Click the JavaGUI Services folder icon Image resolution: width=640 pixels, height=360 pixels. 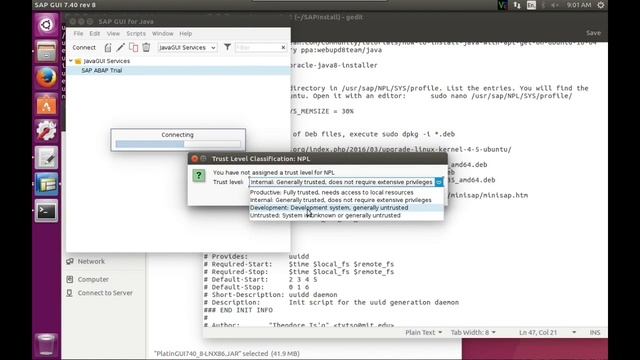point(78,61)
